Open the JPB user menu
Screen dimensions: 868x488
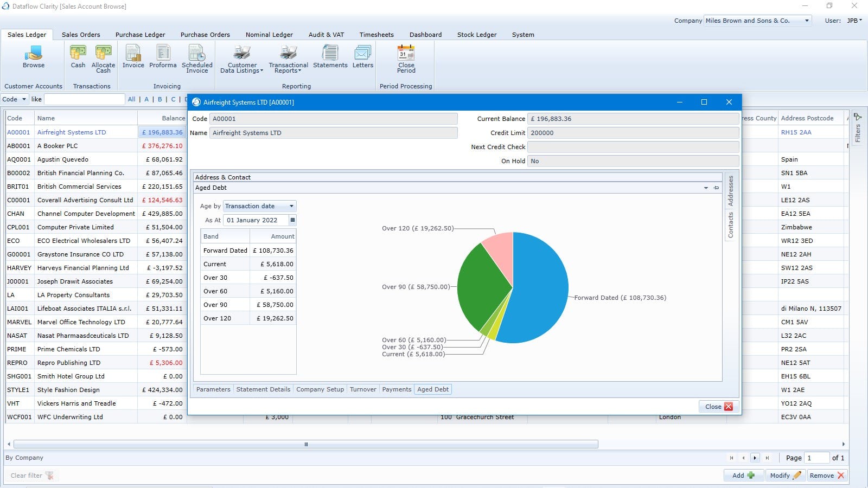(854, 21)
